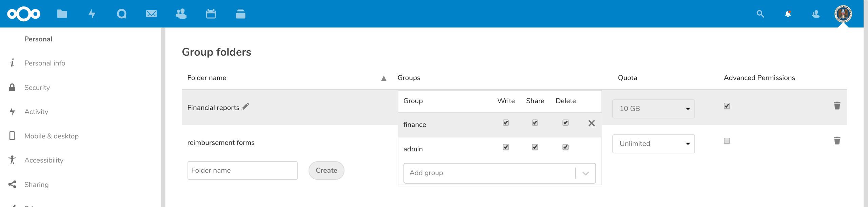The height and width of the screenshot is (207, 868).
Task: Open the Calendar app icon
Action: tap(211, 14)
